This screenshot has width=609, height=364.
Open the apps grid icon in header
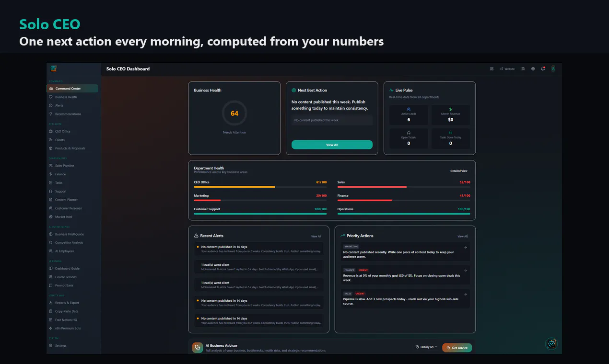(492, 68)
